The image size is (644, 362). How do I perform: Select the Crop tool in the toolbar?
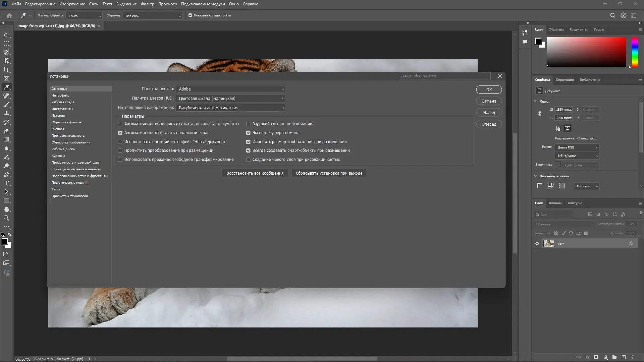pos(6,70)
